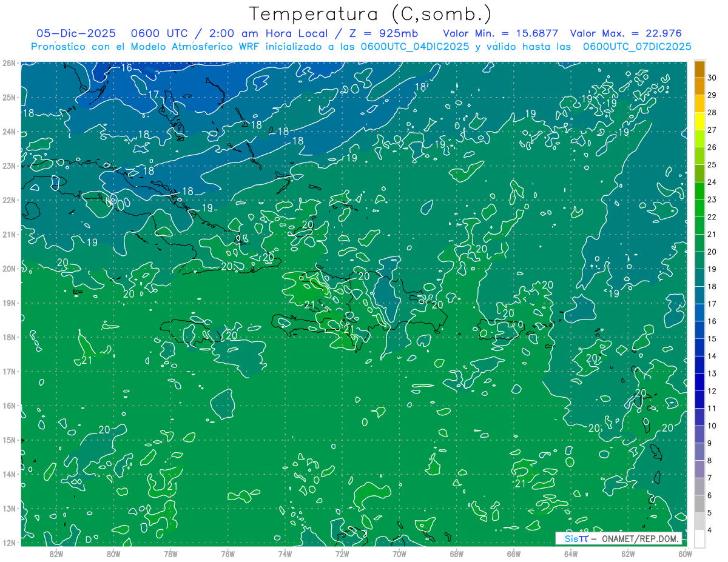Click the 12N latitude axis label
The width and height of the screenshot is (728, 562).
coord(9,543)
